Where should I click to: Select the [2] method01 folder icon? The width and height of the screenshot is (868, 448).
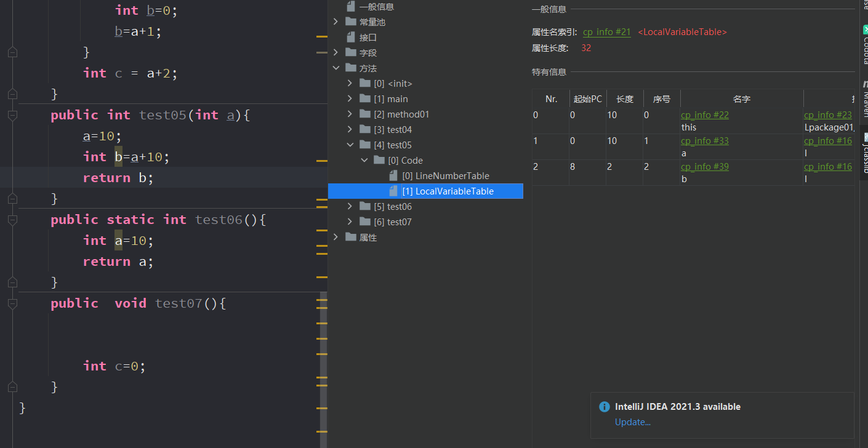(365, 114)
